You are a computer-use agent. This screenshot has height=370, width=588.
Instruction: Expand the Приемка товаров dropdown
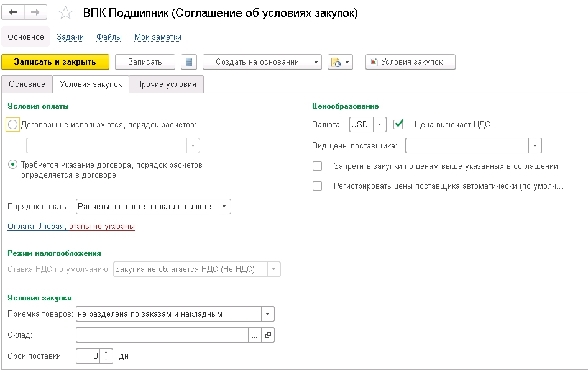[x=267, y=314]
